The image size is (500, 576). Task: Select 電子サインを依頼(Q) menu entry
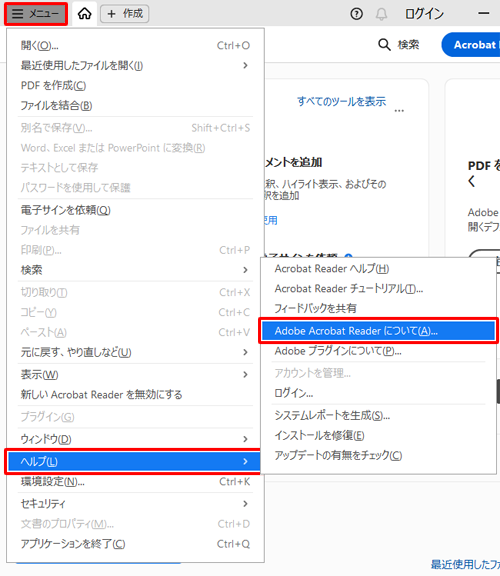click(135, 210)
